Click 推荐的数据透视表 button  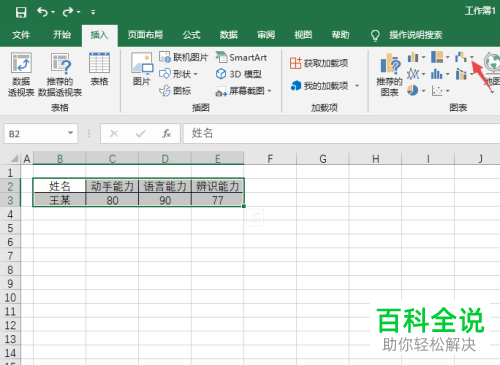click(x=60, y=74)
